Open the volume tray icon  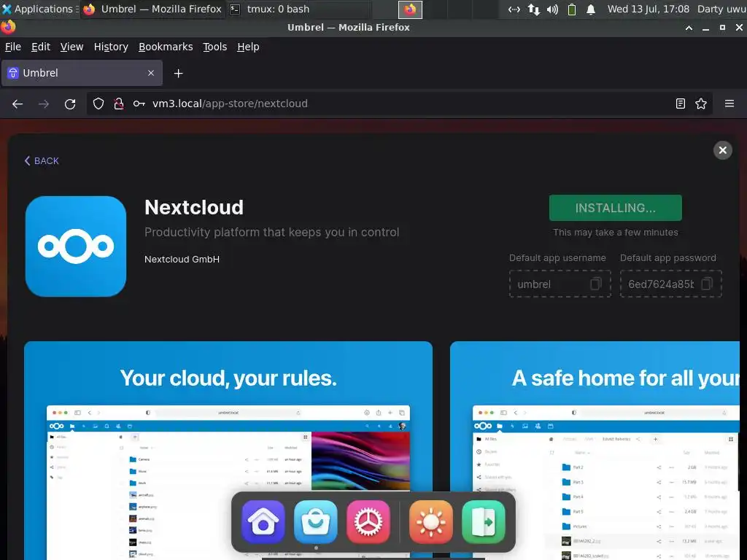point(553,9)
